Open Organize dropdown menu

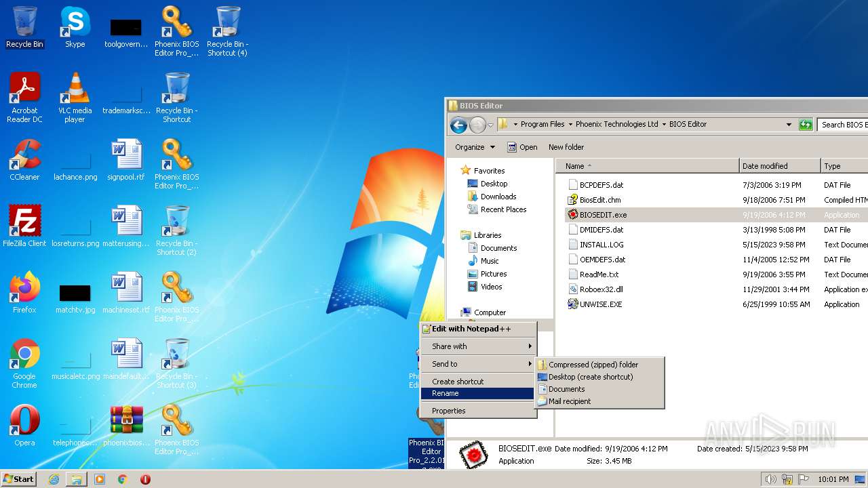[x=475, y=147]
